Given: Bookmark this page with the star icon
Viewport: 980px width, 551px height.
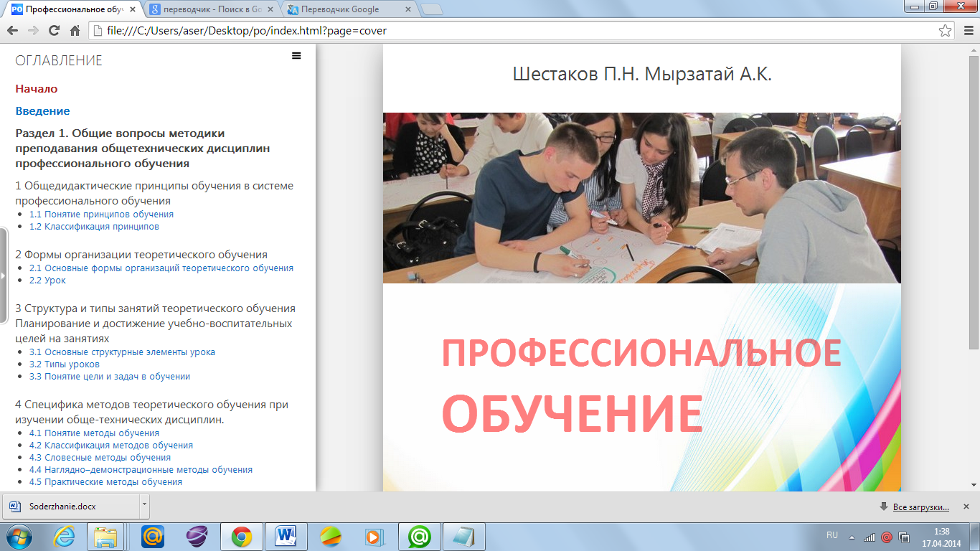Looking at the screenshot, I should coord(946,31).
